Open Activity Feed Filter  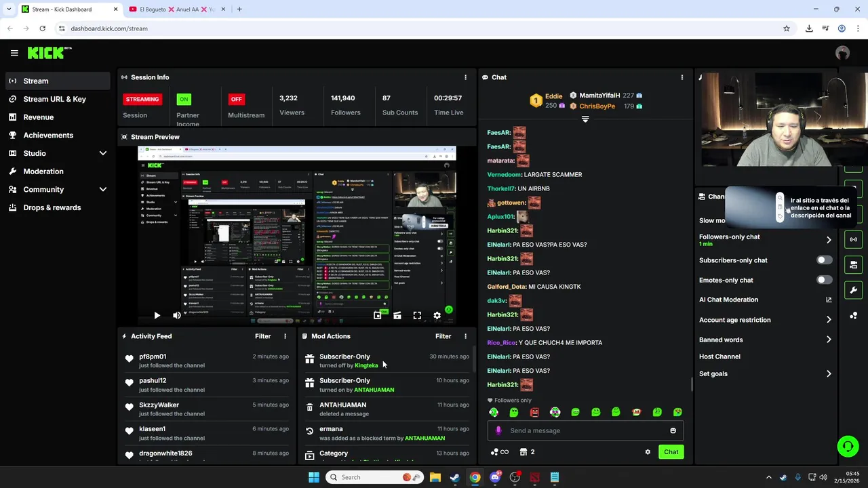pos(262,336)
